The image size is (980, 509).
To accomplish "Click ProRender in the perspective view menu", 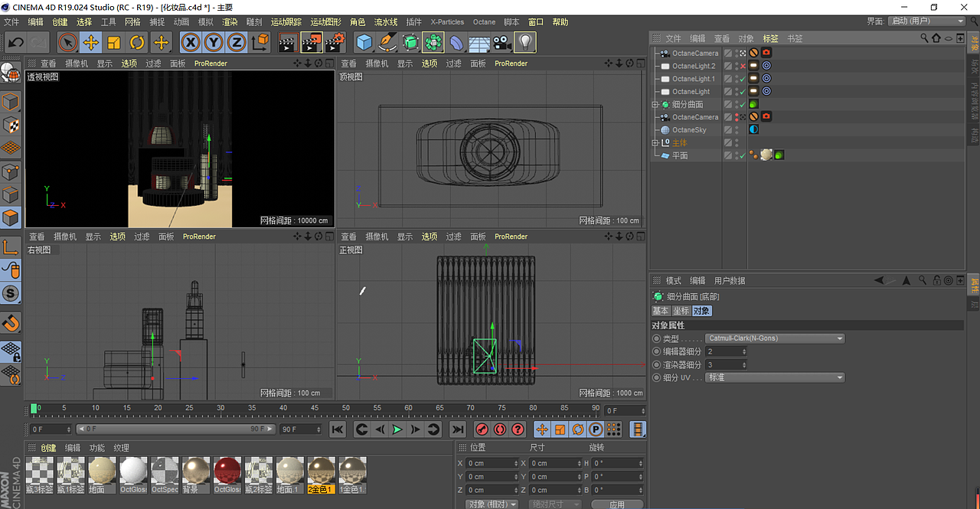I will (211, 64).
